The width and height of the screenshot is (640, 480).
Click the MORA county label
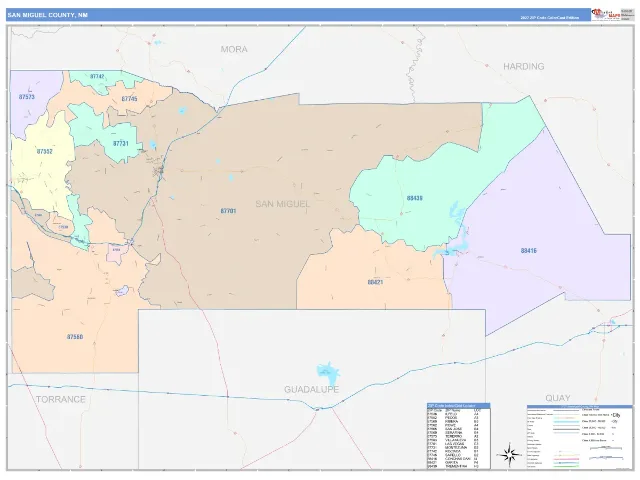(234, 49)
